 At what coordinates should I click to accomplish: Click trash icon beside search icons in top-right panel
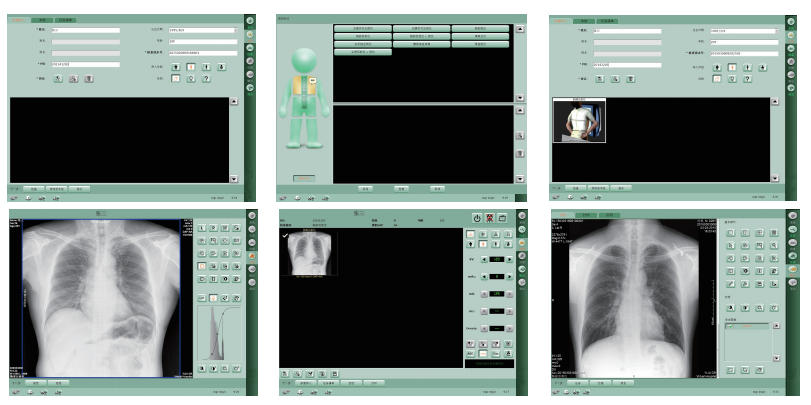click(630, 79)
